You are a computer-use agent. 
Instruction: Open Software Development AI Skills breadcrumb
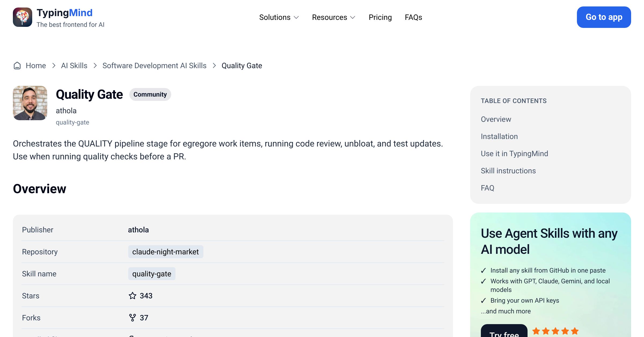click(155, 65)
